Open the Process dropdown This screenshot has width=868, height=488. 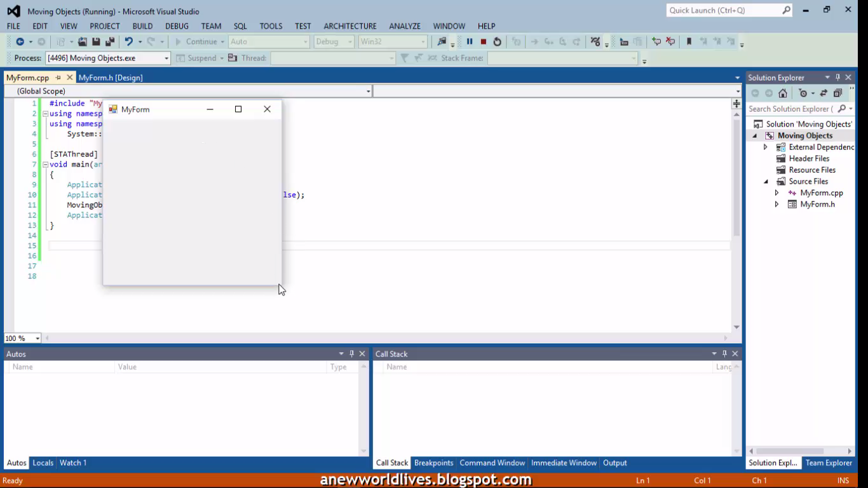pyautogui.click(x=167, y=57)
